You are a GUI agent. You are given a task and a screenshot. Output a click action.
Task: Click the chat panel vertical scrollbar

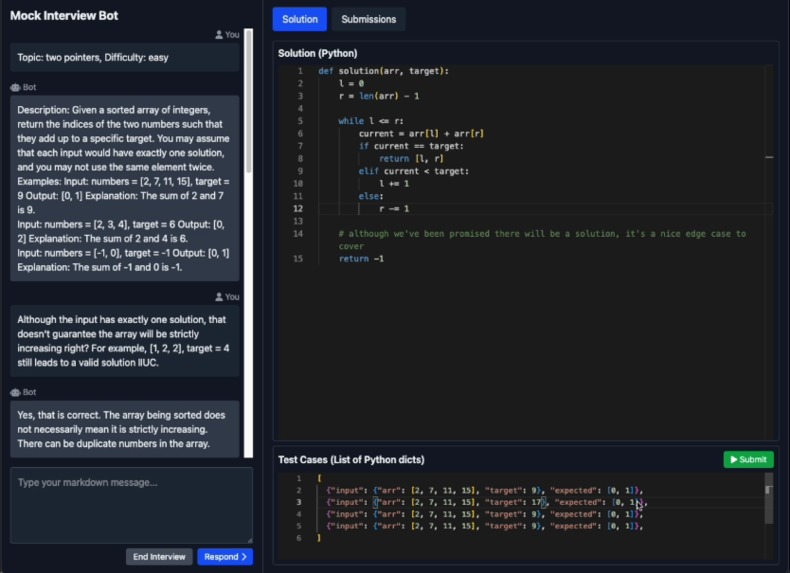248,101
